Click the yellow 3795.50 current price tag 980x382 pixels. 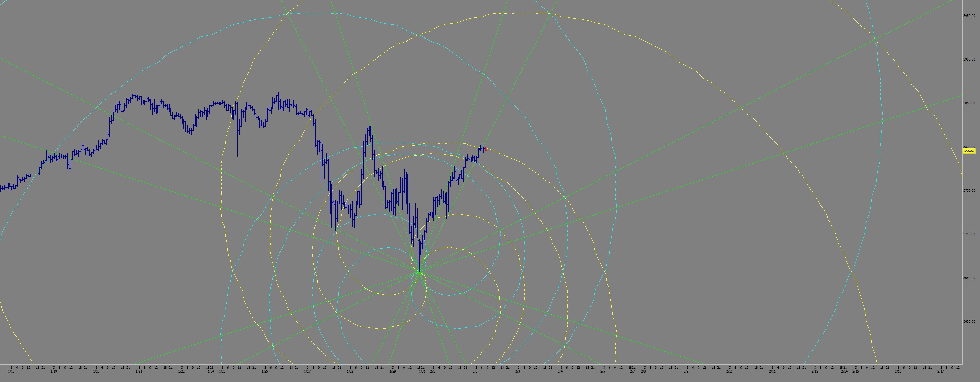(968, 151)
